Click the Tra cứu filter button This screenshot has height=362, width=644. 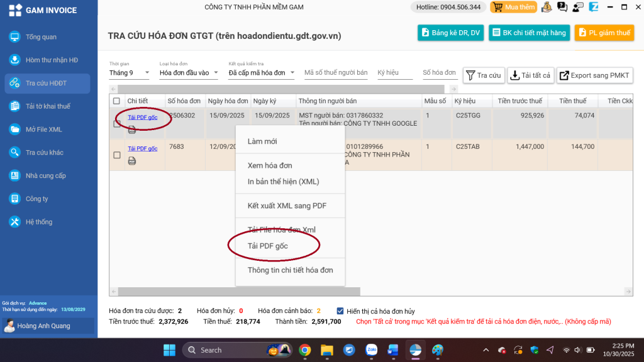click(484, 75)
